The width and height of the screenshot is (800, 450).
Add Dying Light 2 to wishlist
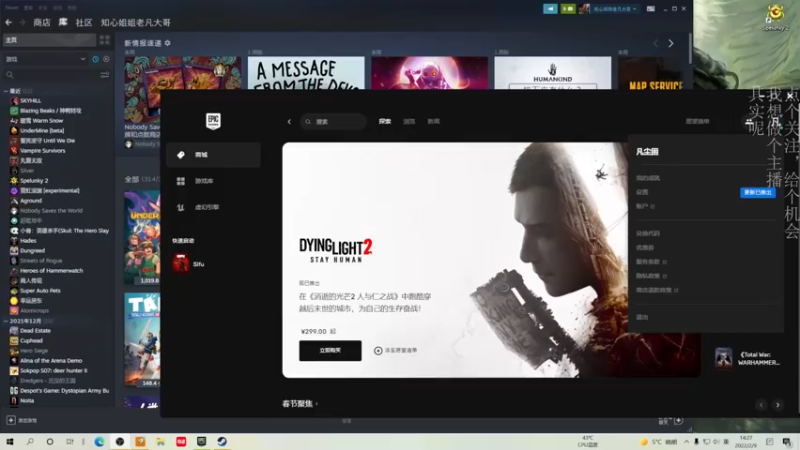pyautogui.click(x=396, y=351)
